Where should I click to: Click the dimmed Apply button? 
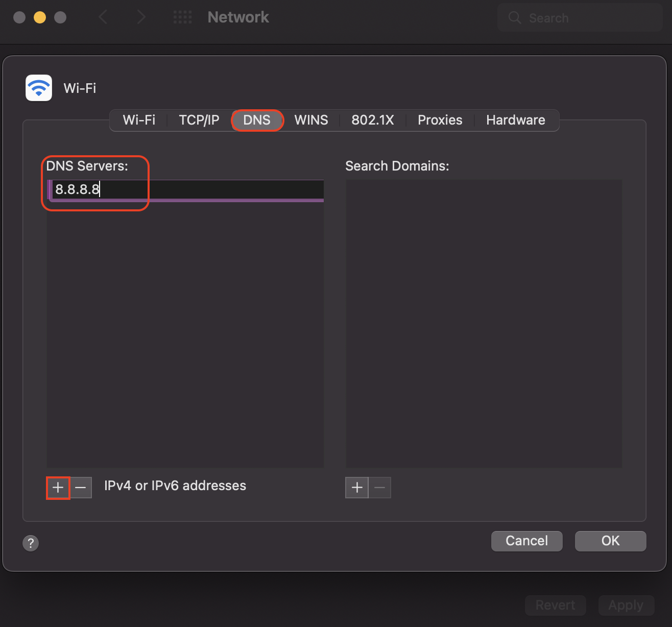(626, 606)
